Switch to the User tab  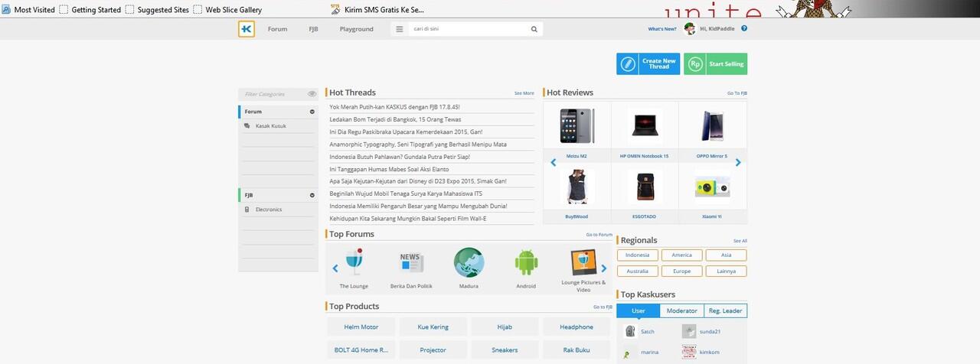click(x=638, y=310)
